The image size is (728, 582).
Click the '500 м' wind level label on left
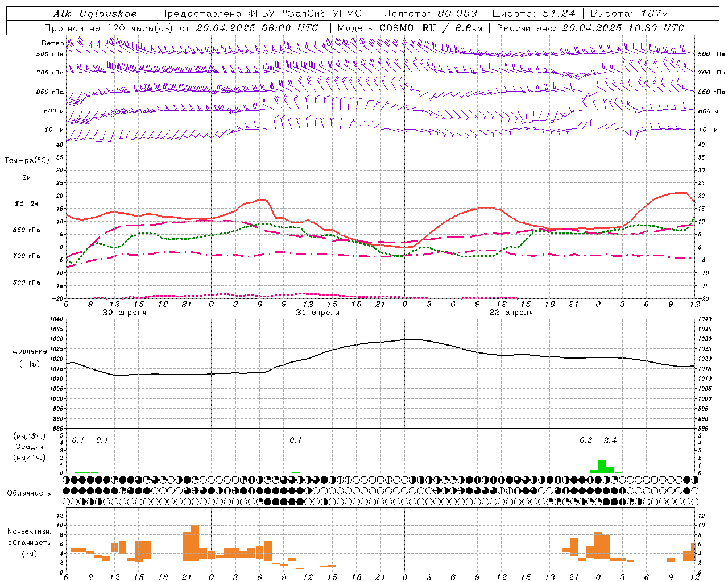[x=54, y=111]
